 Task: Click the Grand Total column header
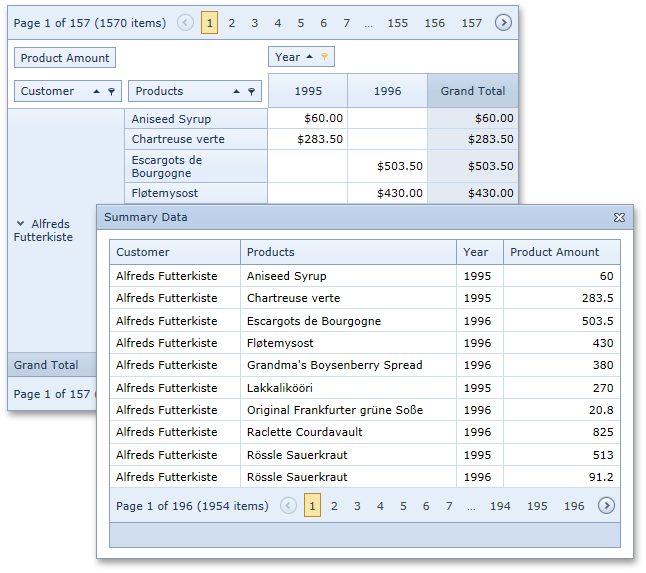coord(472,91)
